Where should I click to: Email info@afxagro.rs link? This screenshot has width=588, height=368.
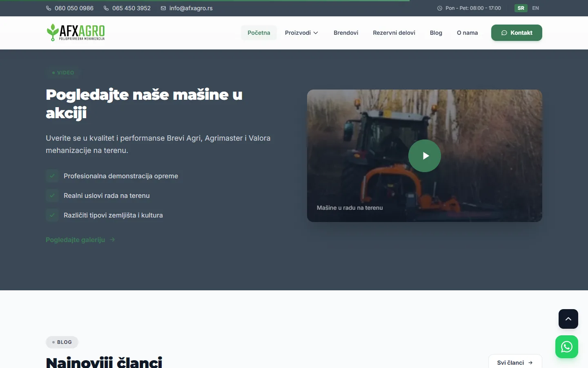(x=191, y=8)
